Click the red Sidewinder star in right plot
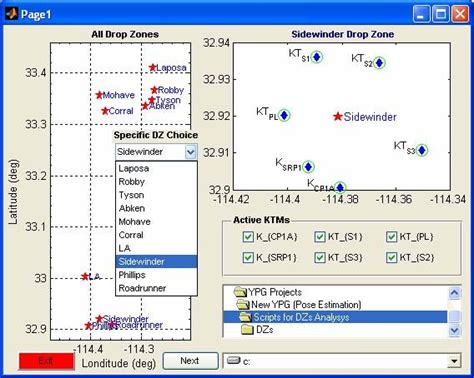 pos(338,116)
